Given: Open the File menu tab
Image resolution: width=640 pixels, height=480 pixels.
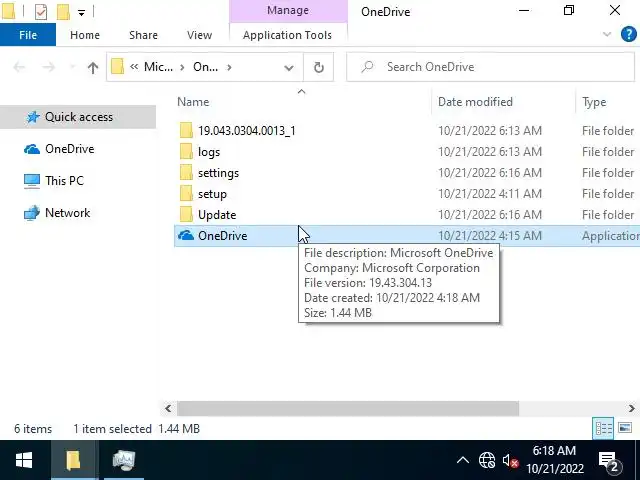Looking at the screenshot, I should pyautogui.click(x=28, y=35).
